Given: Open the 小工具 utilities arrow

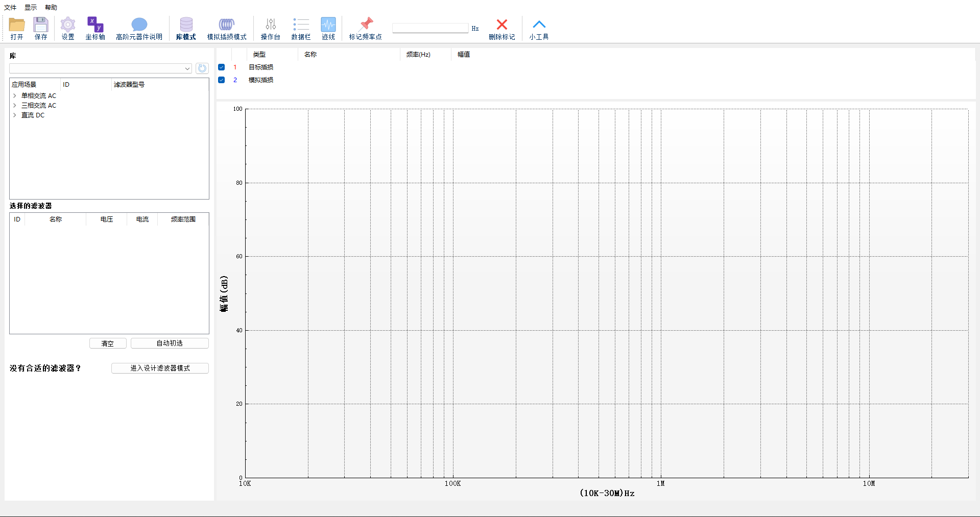Looking at the screenshot, I should coord(539,29).
